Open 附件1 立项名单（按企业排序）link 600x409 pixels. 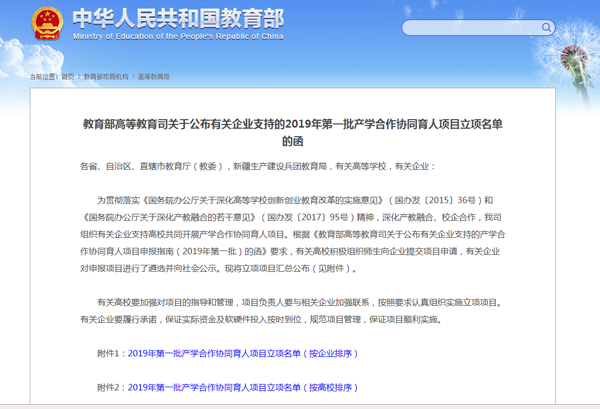coord(243,353)
